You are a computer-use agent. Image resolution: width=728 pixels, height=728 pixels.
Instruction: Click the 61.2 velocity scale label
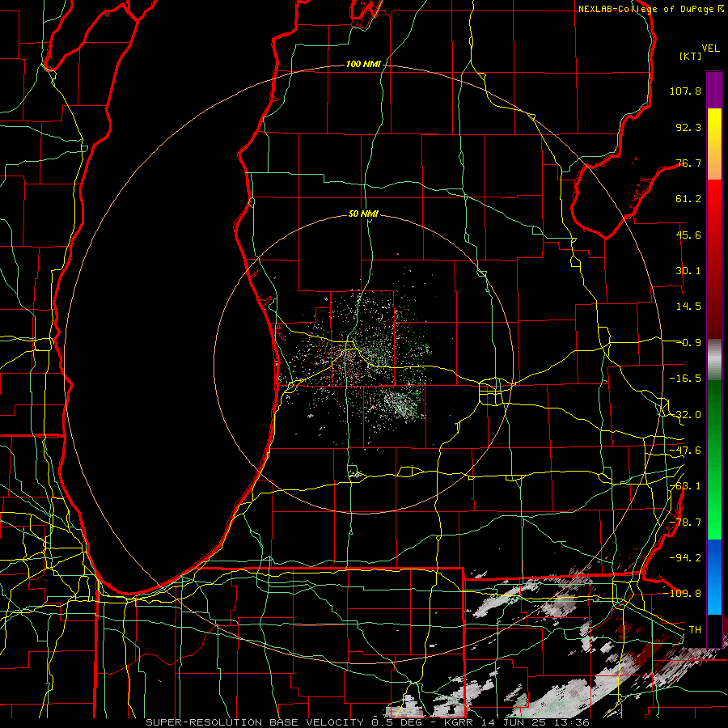pyautogui.click(x=688, y=199)
